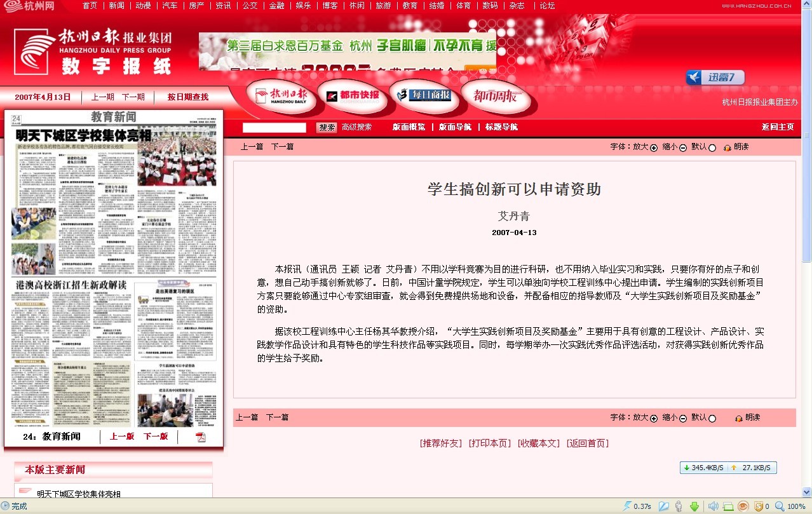
Task: Select the bottom default (默认) font size radio
Action: coord(712,419)
